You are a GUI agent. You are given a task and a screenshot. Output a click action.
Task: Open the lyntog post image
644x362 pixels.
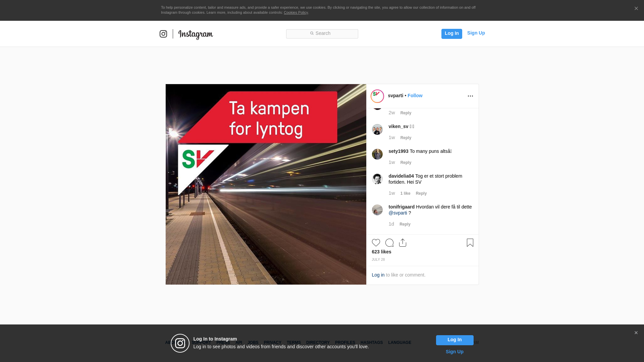coord(266,184)
